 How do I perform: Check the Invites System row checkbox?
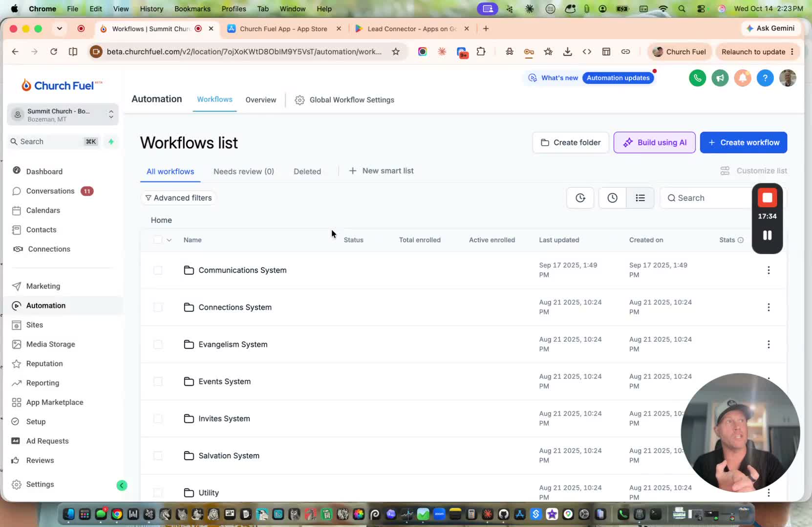coord(158,419)
